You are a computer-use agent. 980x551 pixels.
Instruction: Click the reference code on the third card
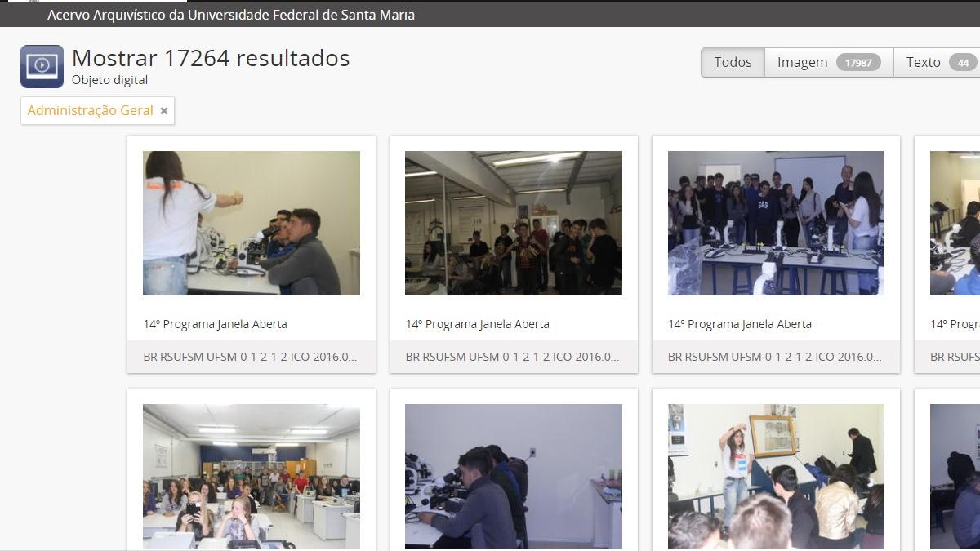click(x=774, y=357)
